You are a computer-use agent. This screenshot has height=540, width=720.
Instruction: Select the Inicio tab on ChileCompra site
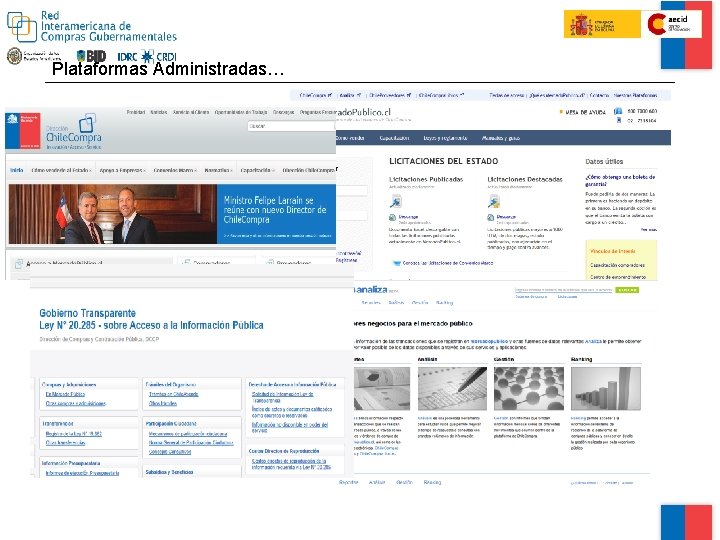coord(17,170)
